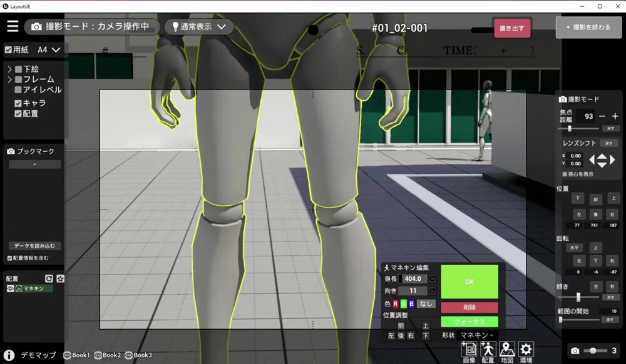Toggle the キャラ checkbox
The image size is (626, 364).
[18, 103]
